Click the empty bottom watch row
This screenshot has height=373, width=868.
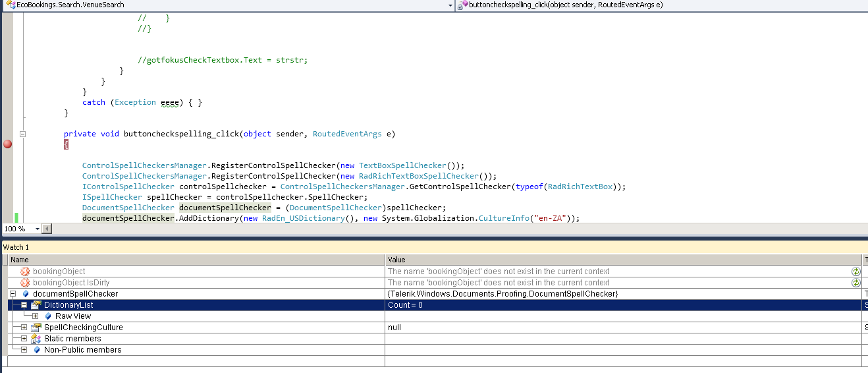434,360
